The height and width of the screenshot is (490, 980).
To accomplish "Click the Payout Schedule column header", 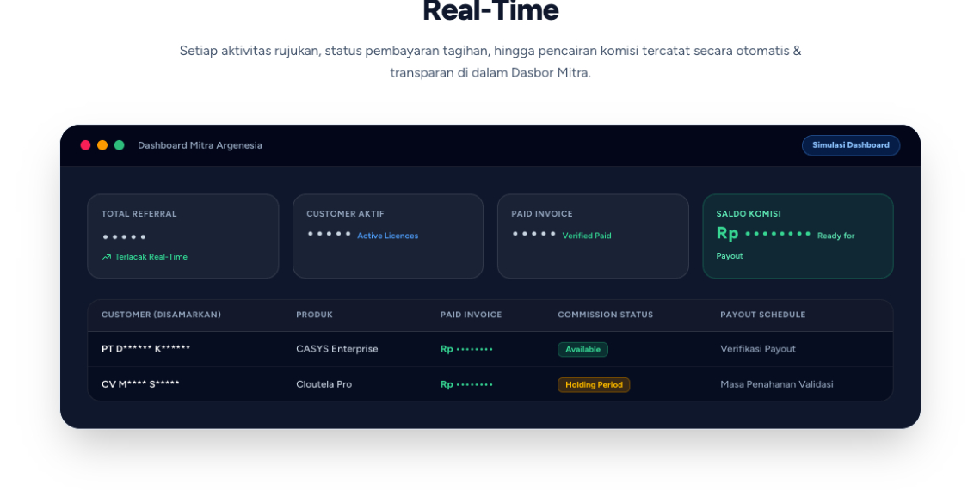I will pos(763,315).
